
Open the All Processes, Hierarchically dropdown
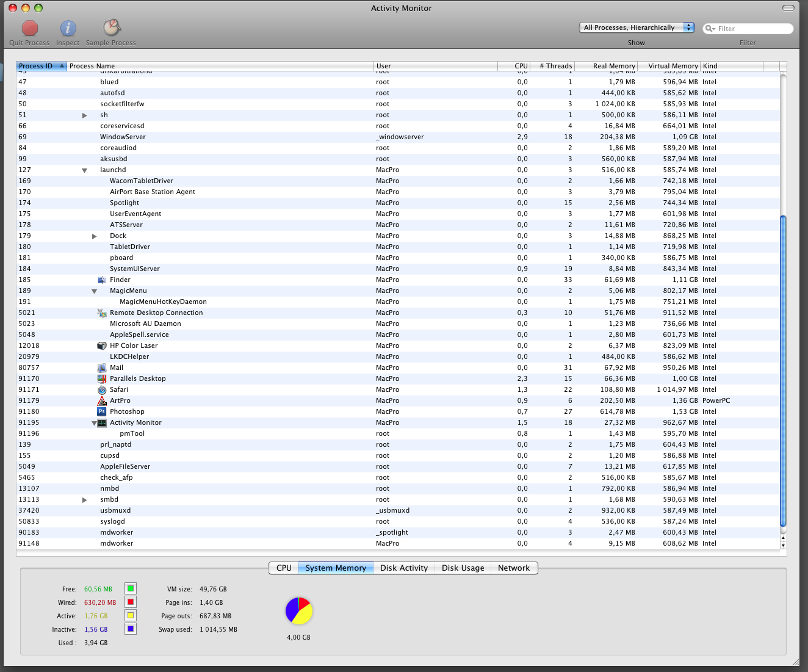637,27
